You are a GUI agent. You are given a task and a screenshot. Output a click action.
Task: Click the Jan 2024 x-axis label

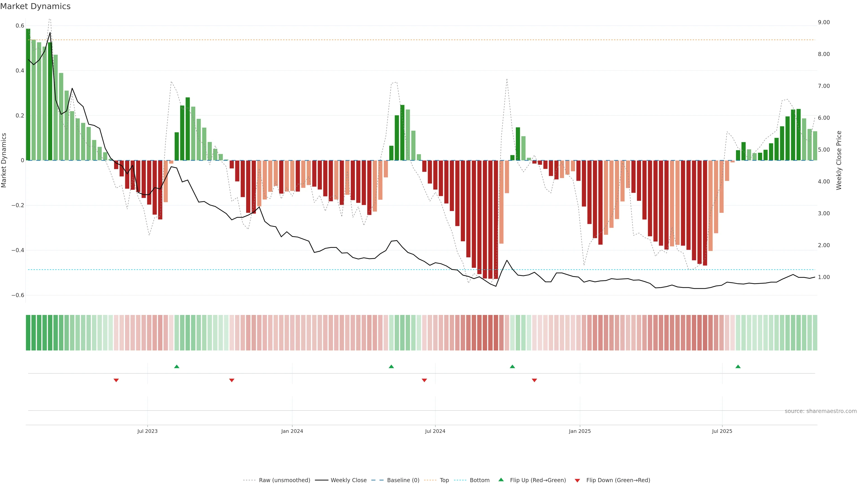click(x=292, y=431)
